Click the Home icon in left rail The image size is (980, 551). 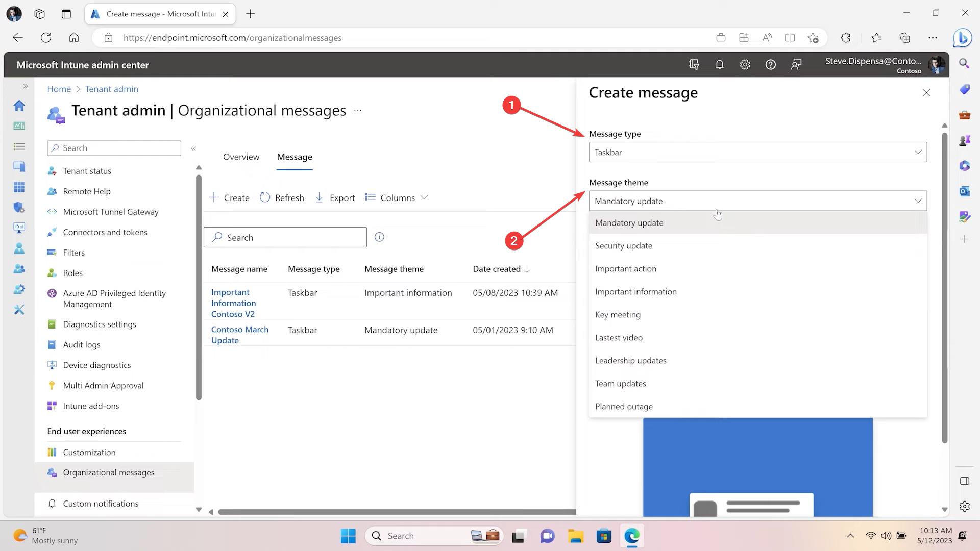19,106
